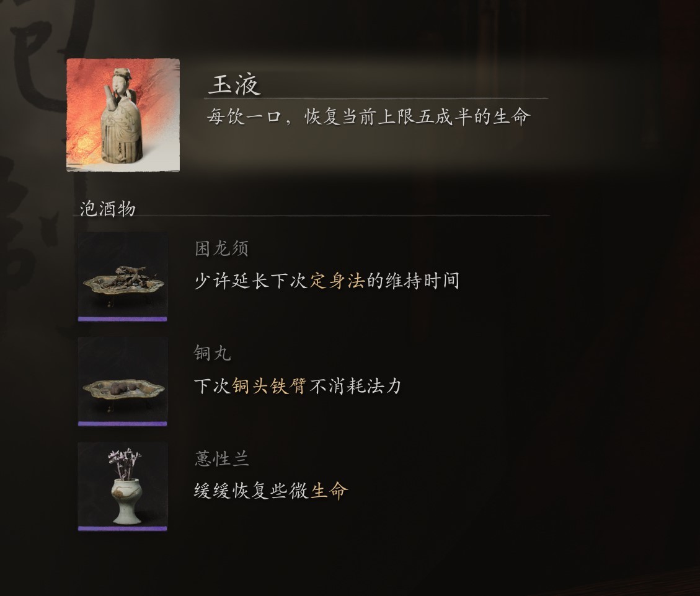Click purple rarity bar under 困龙须

pyautogui.click(x=122, y=319)
